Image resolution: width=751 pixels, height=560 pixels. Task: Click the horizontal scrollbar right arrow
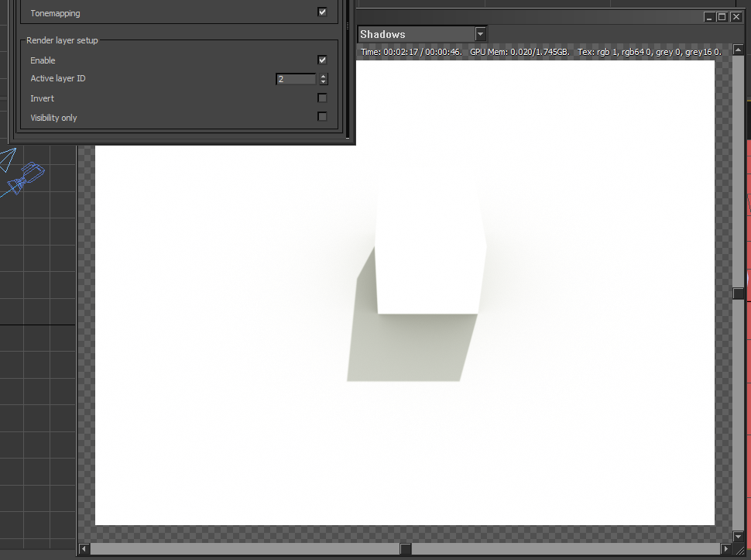pyautogui.click(x=726, y=548)
